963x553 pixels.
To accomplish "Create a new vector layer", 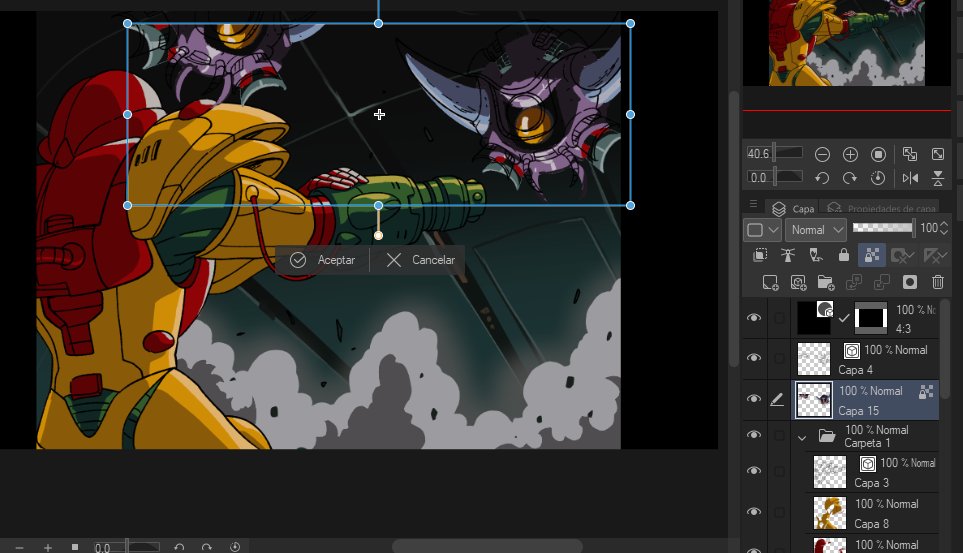I will pos(798,283).
